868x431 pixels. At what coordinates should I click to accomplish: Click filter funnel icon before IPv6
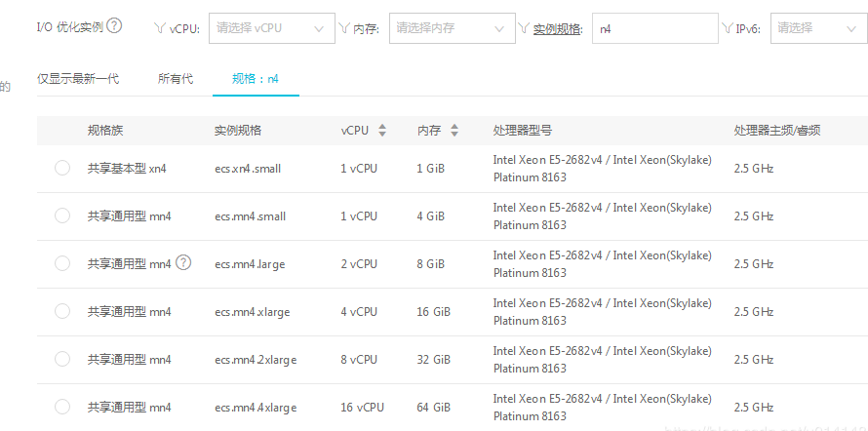[x=728, y=28]
